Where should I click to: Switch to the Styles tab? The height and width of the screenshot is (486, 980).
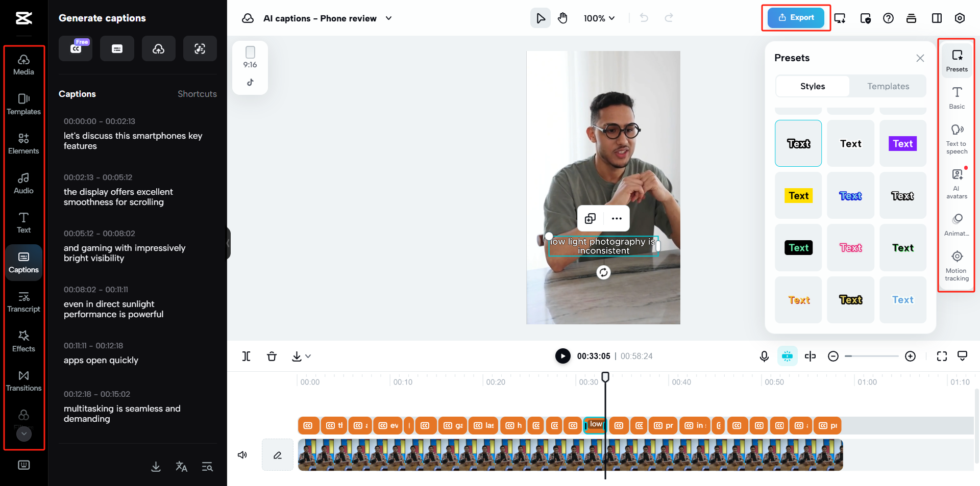click(x=813, y=86)
